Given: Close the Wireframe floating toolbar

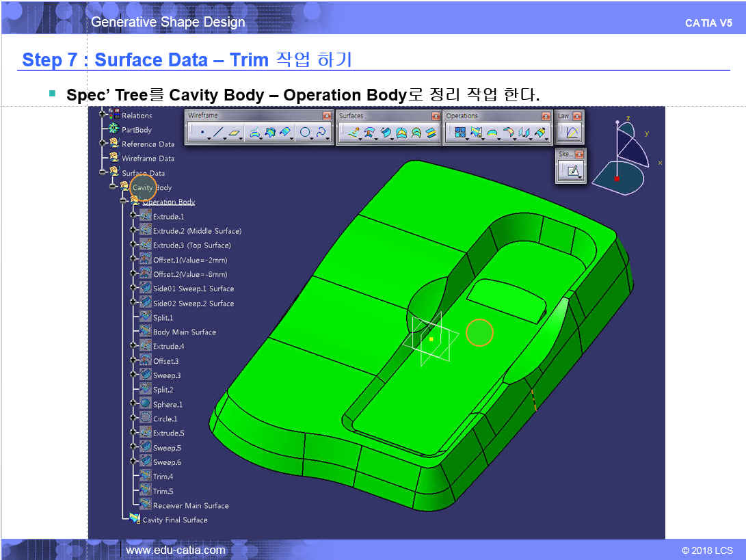Looking at the screenshot, I should pos(326,116).
